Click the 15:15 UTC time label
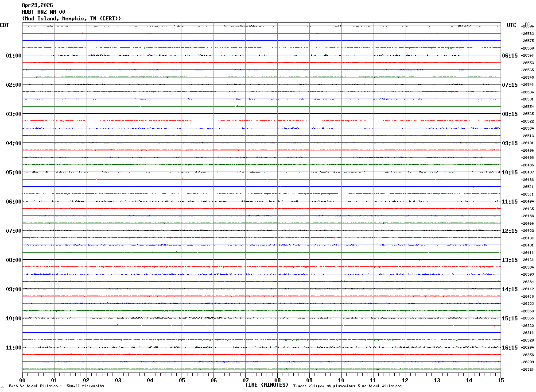This screenshot has width=536, height=392. (510, 319)
